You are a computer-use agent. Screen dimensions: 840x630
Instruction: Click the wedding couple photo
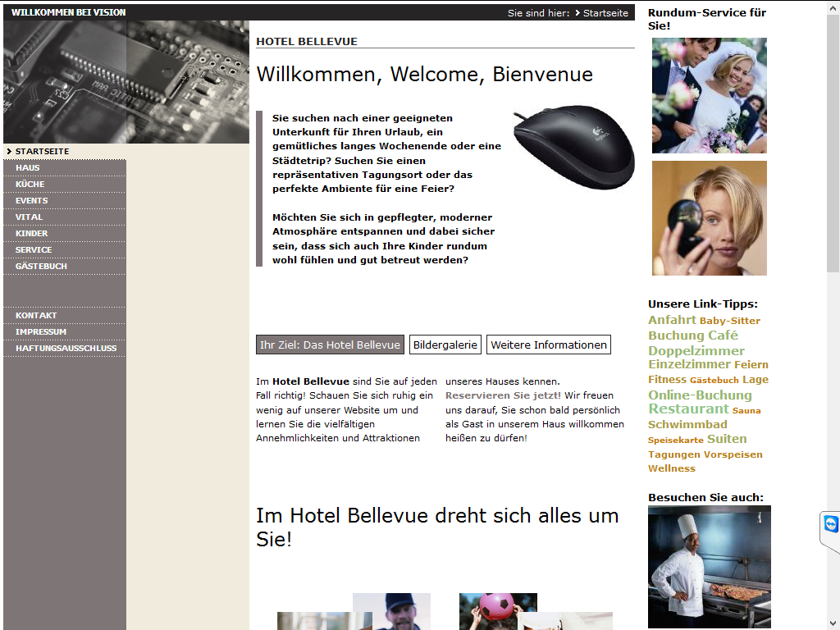[710, 95]
